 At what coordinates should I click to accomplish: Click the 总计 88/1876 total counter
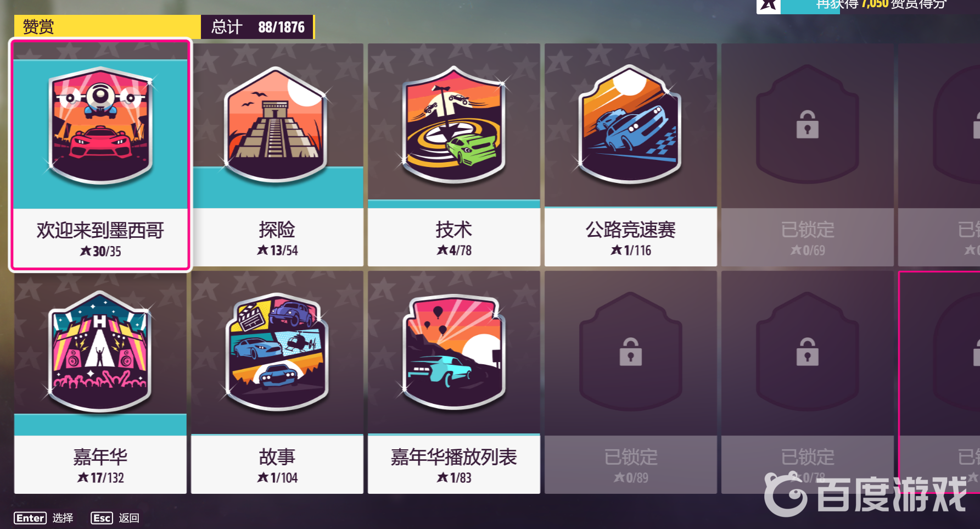click(x=257, y=27)
